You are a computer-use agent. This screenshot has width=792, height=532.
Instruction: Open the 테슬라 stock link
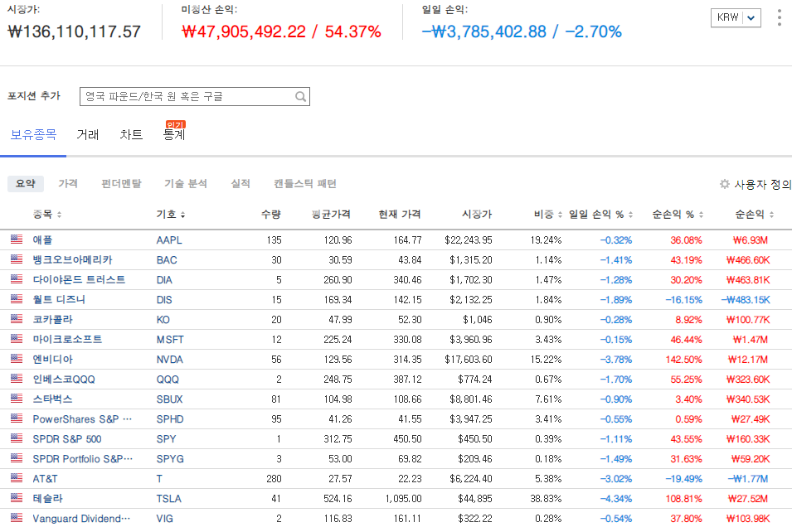(47, 498)
